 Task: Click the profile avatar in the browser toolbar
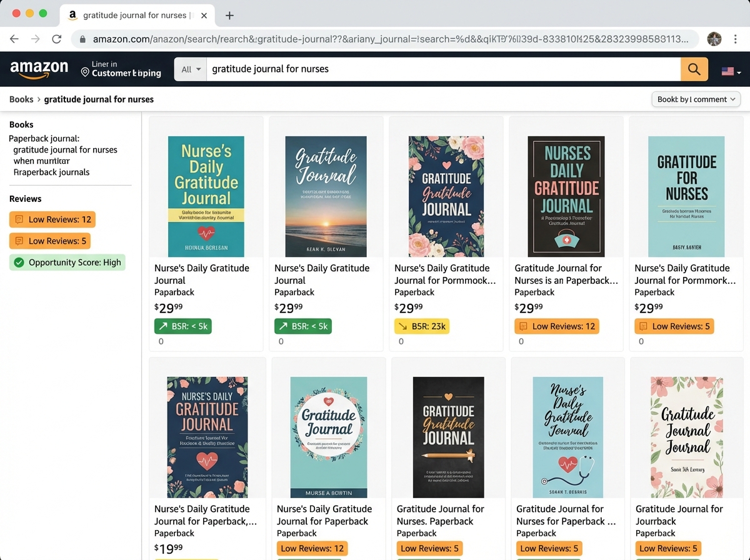(714, 38)
